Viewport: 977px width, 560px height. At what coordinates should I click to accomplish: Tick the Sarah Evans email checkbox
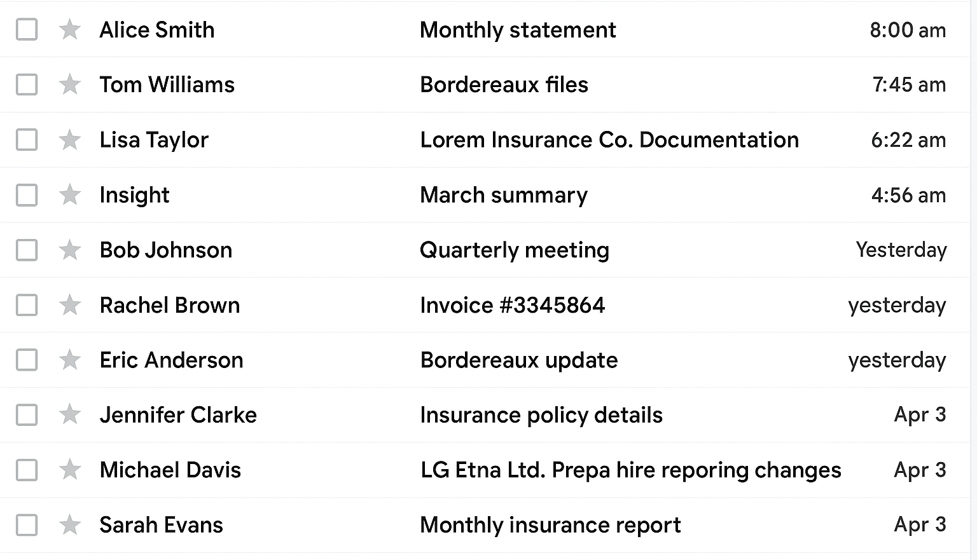[x=27, y=525]
